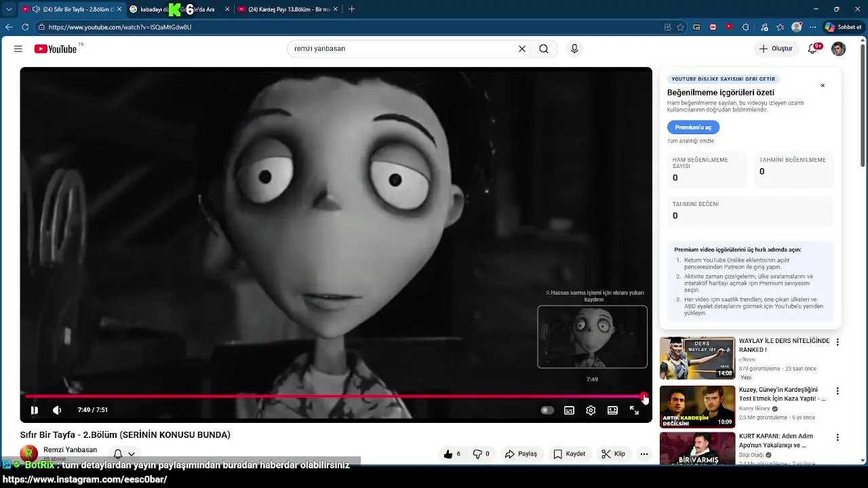Image resolution: width=868 pixels, height=488 pixels.
Task: Switch the video to full screen
Action: [x=634, y=410]
